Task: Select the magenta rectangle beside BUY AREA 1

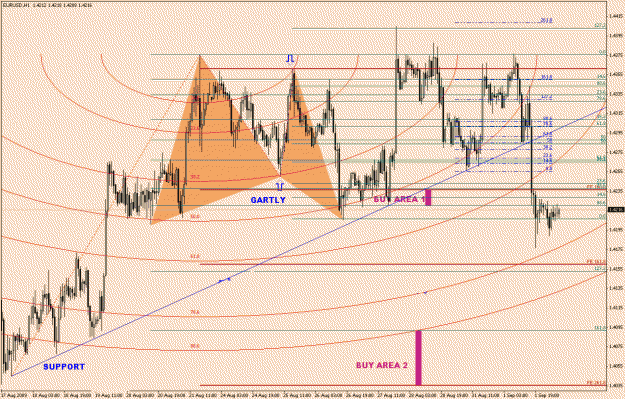Action: coord(428,198)
